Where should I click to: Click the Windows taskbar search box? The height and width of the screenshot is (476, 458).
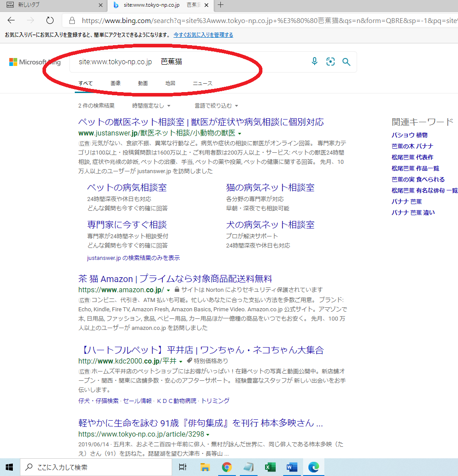96,467
